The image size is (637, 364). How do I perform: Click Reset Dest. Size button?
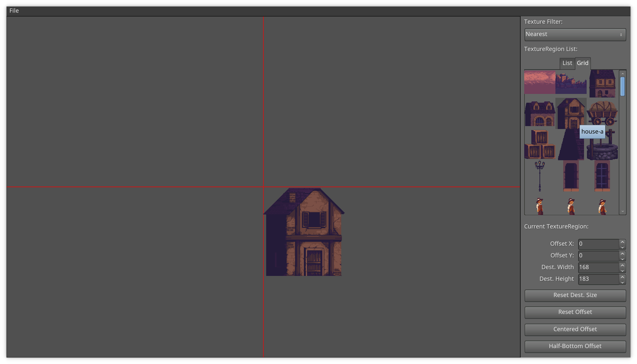tap(575, 294)
